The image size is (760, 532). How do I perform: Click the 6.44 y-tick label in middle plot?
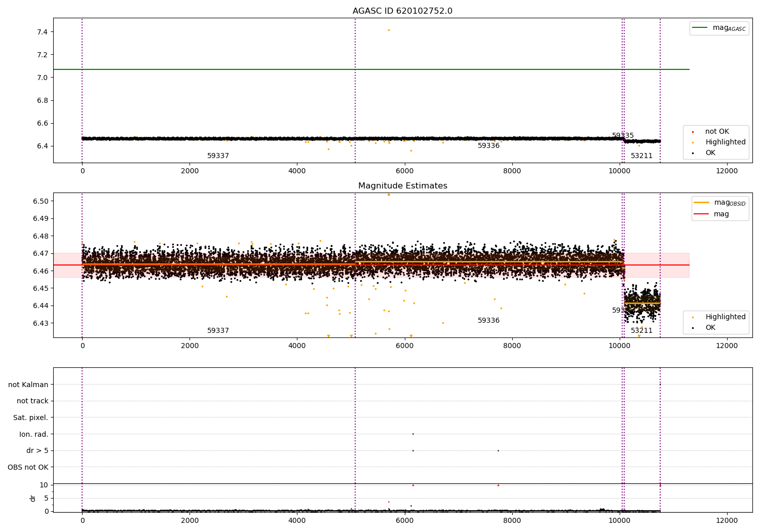[41, 306]
